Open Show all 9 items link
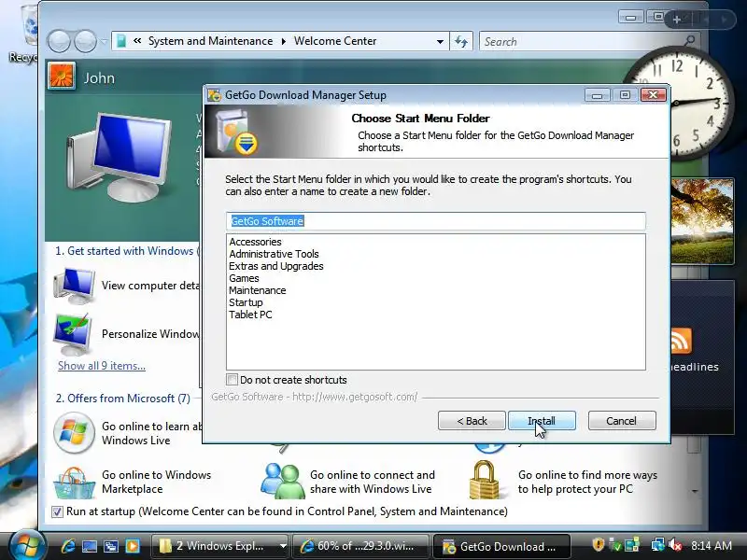 [x=102, y=366]
